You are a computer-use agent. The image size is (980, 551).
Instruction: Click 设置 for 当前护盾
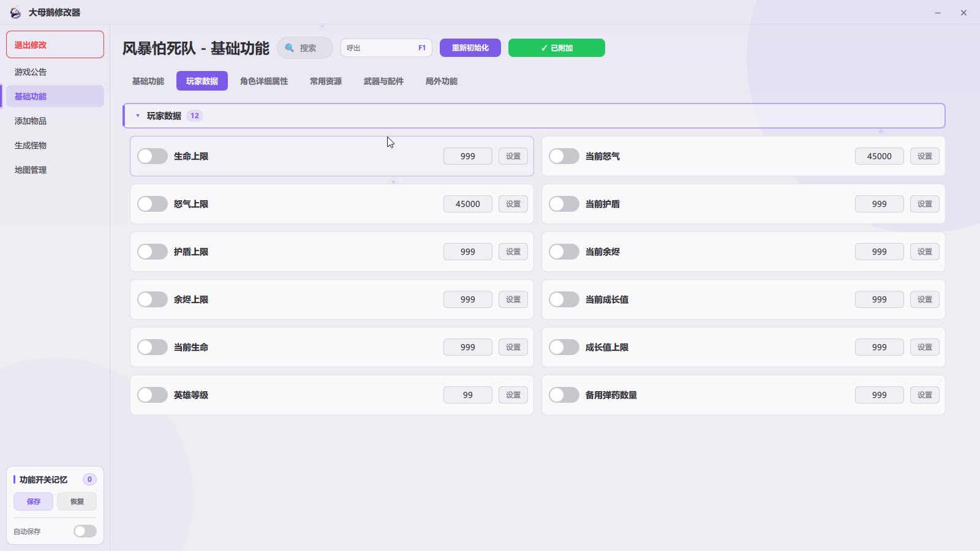(925, 204)
